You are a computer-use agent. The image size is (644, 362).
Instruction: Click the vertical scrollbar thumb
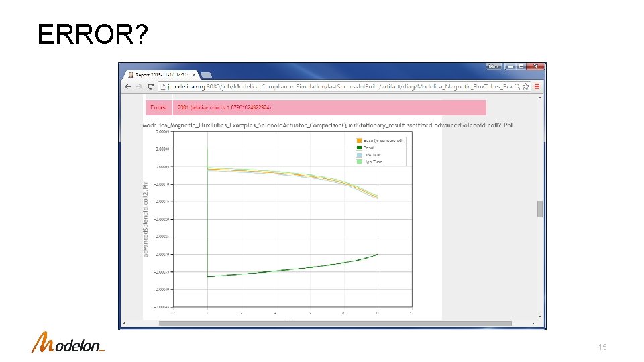[539, 209]
